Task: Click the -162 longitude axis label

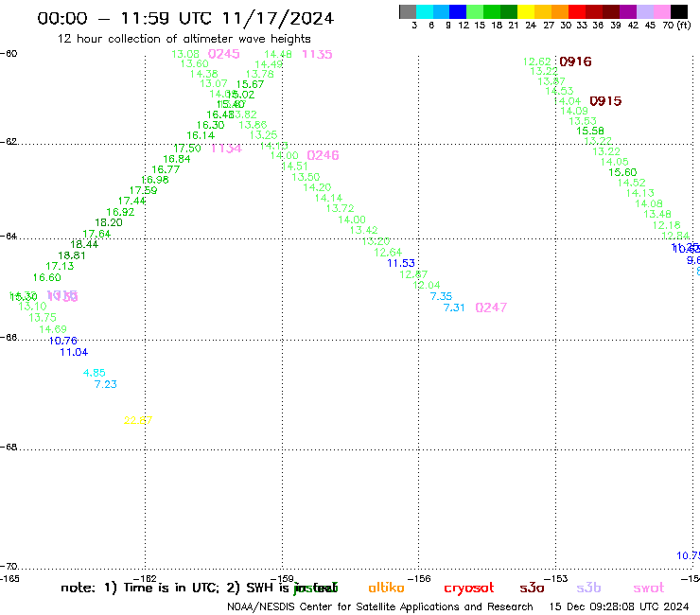Action: (145, 579)
